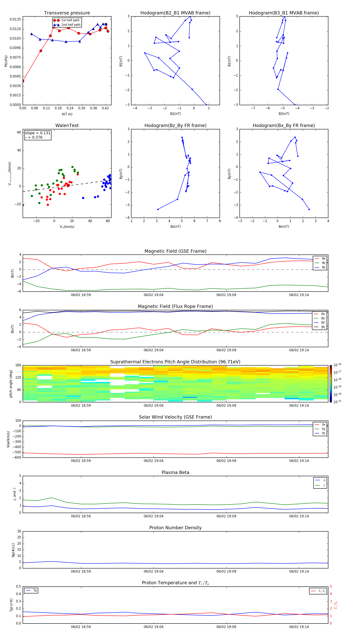
Task: Click the "Hodogram(B2_B1 MVAB frame)" plot title
Action: tap(175, 13)
